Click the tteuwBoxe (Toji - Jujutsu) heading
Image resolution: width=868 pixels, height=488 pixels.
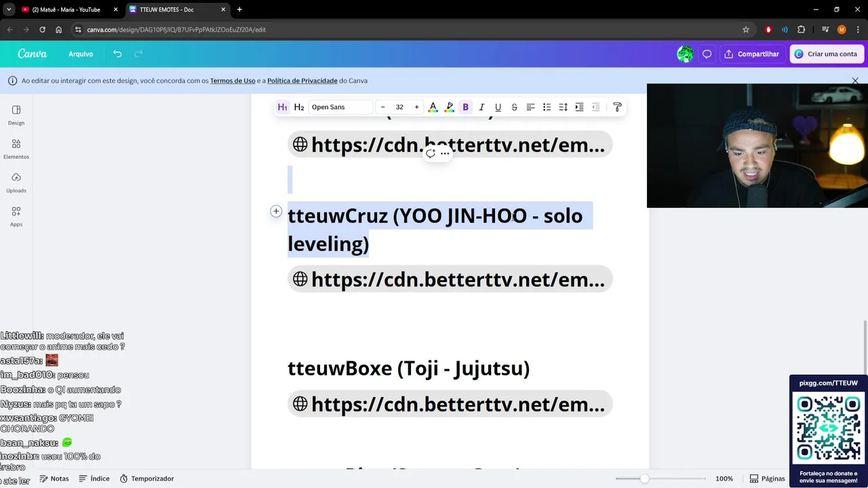408,368
